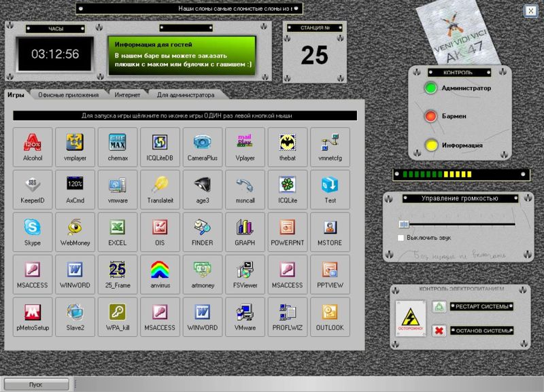Image resolution: width=544 pixels, height=392 pixels.
Task: Launch the pMetroSetup icon
Action: pyautogui.click(x=33, y=317)
